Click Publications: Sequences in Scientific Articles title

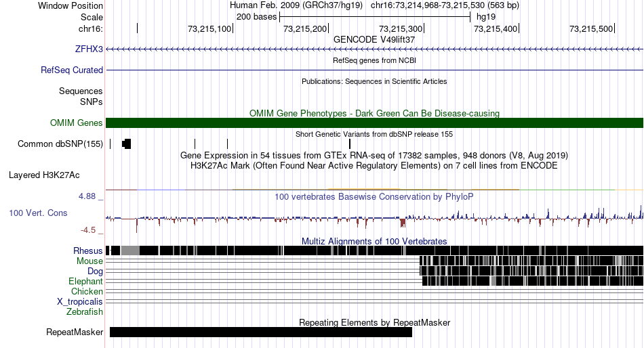click(x=374, y=81)
